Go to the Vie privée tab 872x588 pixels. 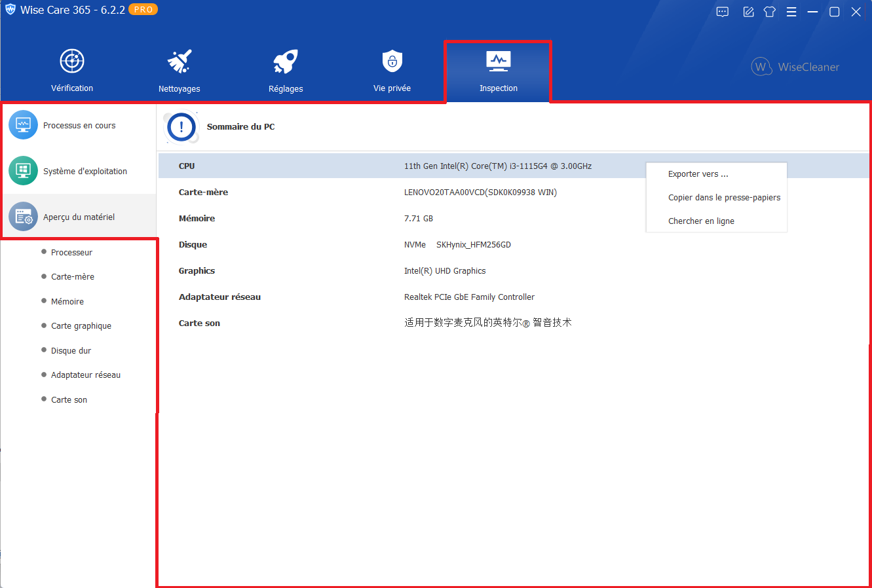click(392, 71)
